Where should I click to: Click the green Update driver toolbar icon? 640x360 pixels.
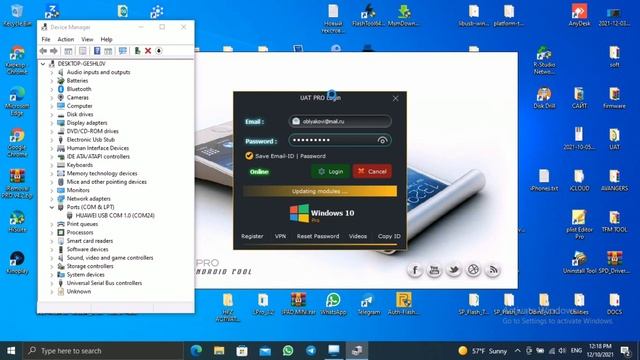pyautogui.click(x=138, y=51)
